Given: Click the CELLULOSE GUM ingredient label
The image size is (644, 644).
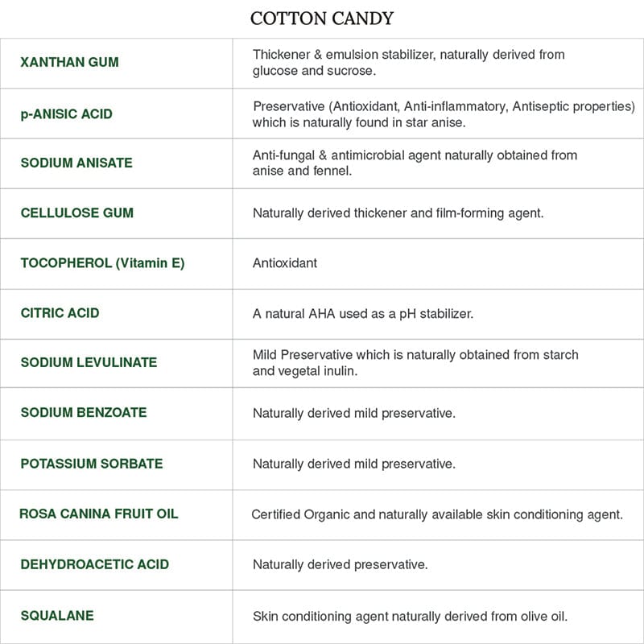Looking at the screenshot, I should 77,213.
